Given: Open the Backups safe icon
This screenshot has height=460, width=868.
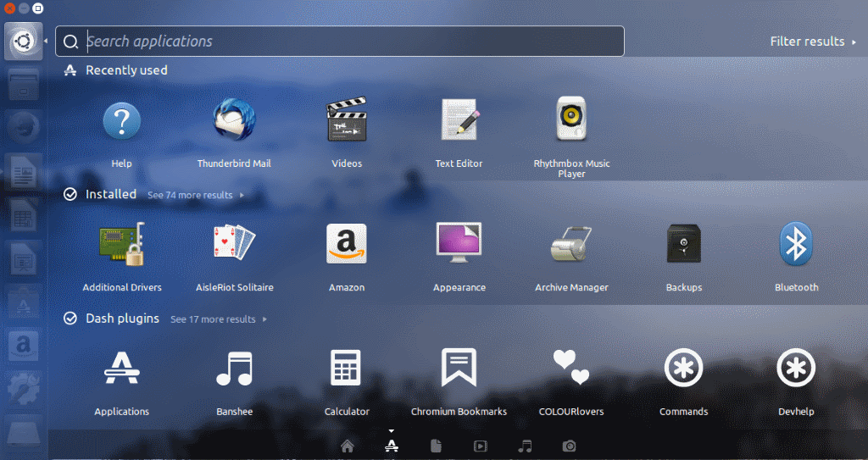Looking at the screenshot, I should 684,244.
